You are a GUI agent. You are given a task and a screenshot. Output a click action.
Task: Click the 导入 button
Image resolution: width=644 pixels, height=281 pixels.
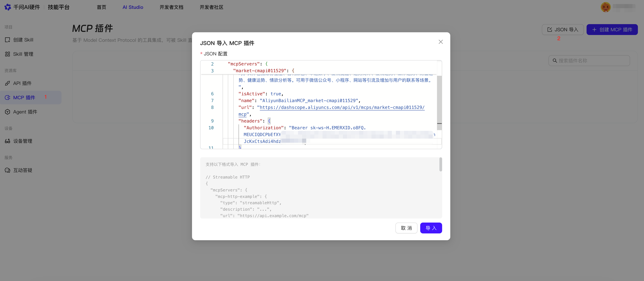[431, 228]
